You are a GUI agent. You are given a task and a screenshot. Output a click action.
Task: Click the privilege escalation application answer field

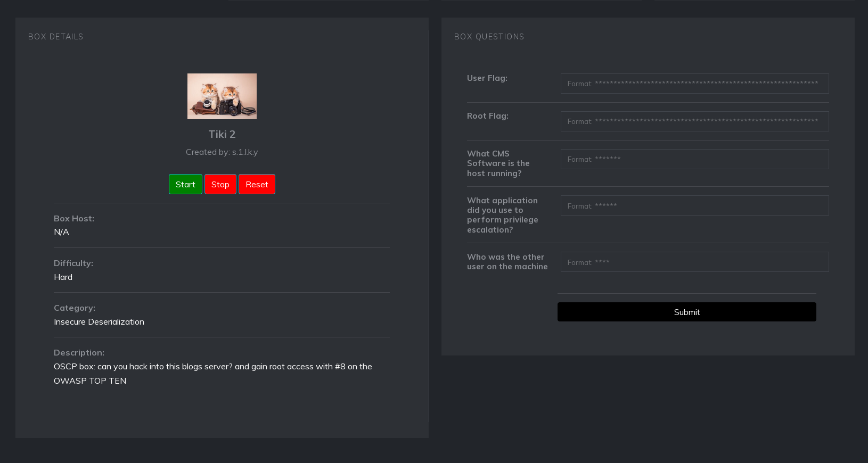[x=694, y=205]
